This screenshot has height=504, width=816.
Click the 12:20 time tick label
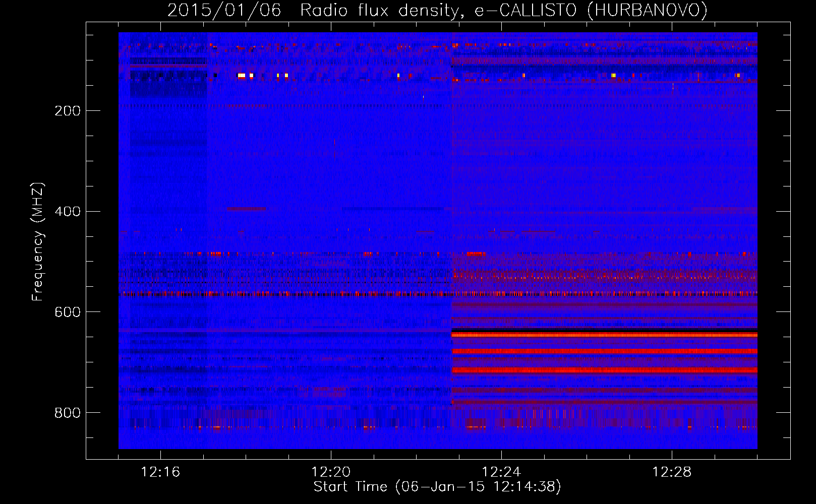pos(331,472)
